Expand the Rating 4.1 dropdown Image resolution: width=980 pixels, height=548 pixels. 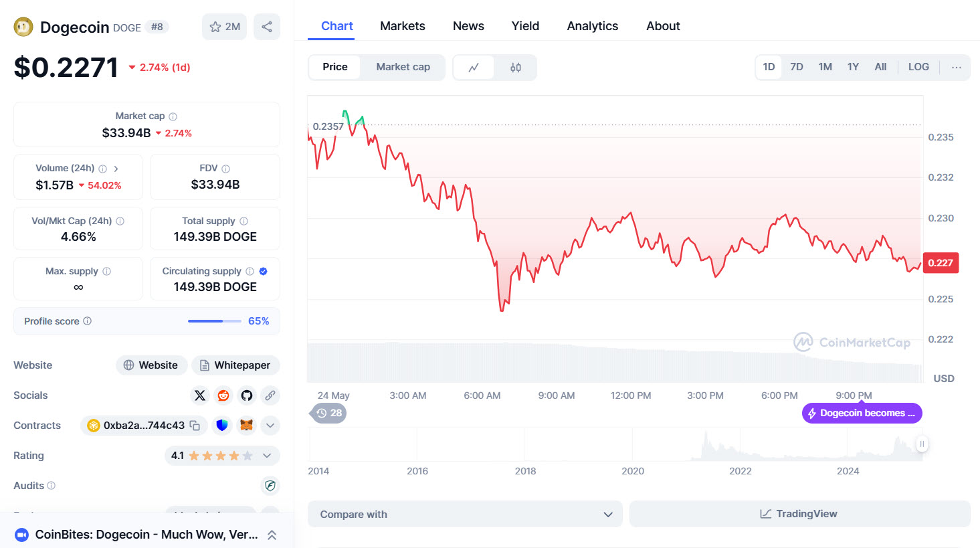tap(267, 456)
